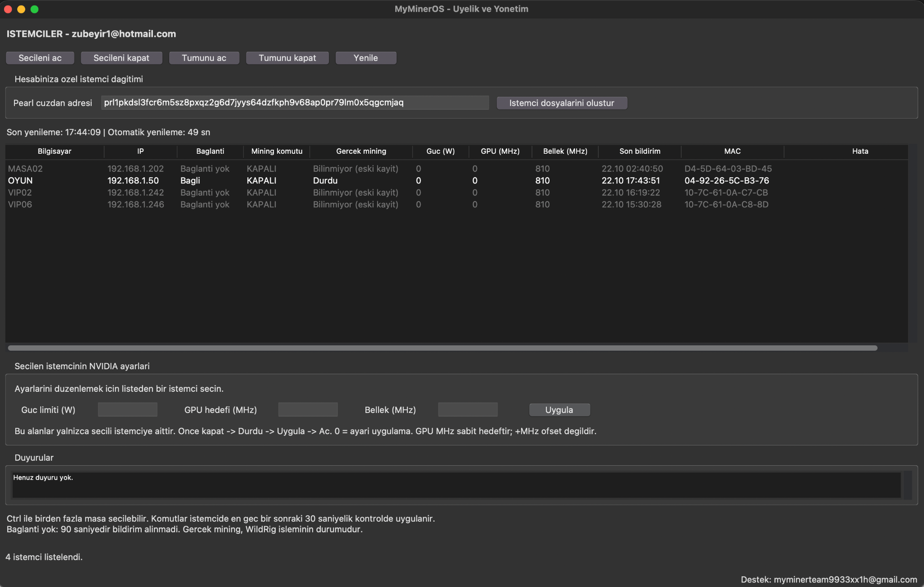
Task: Click the support email myminerteam9933xx1h@gmail.com
Action: [x=845, y=579]
